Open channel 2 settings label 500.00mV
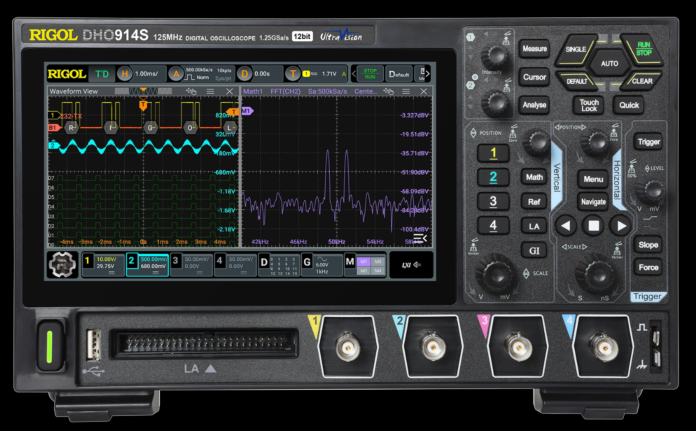Viewport: 696px width, 431px height. (x=147, y=265)
